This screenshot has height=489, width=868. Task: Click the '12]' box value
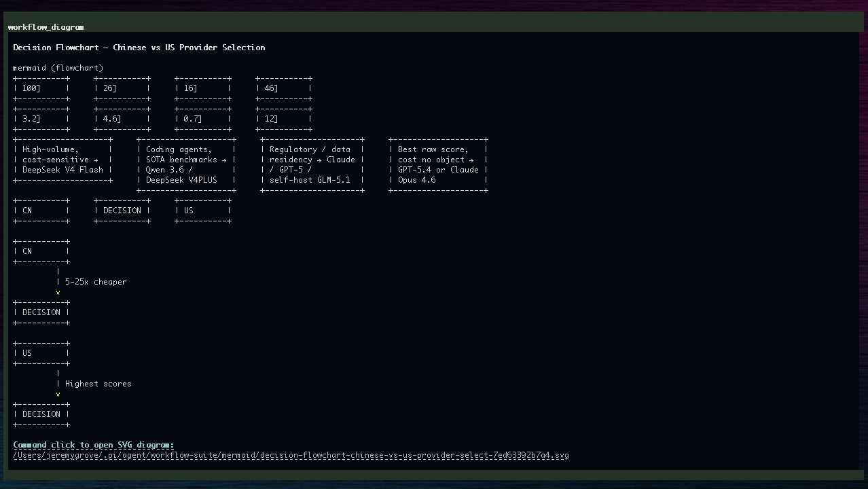pos(272,119)
